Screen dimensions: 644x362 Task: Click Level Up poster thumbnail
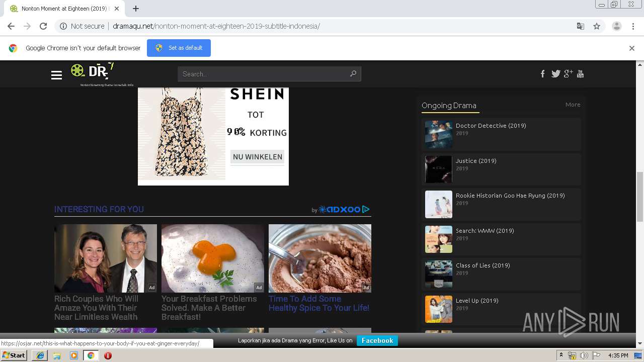click(438, 309)
